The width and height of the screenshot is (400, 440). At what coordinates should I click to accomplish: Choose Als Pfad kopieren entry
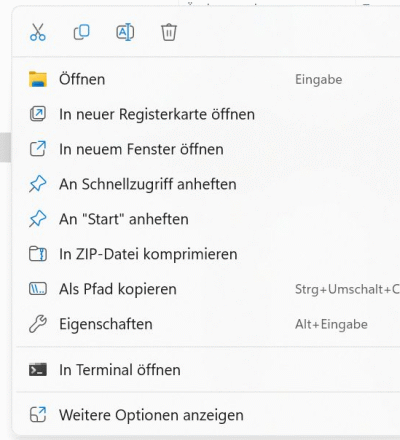tap(207, 289)
